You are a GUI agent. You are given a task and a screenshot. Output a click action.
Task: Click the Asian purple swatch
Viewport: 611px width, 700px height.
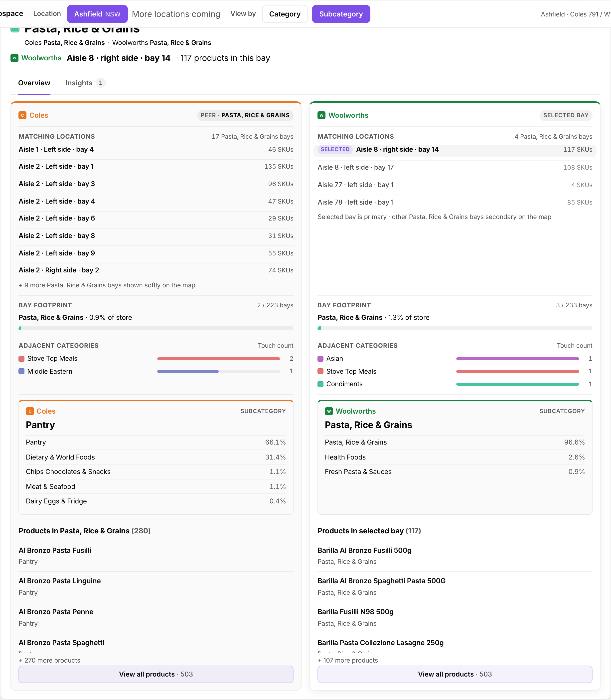320,358
